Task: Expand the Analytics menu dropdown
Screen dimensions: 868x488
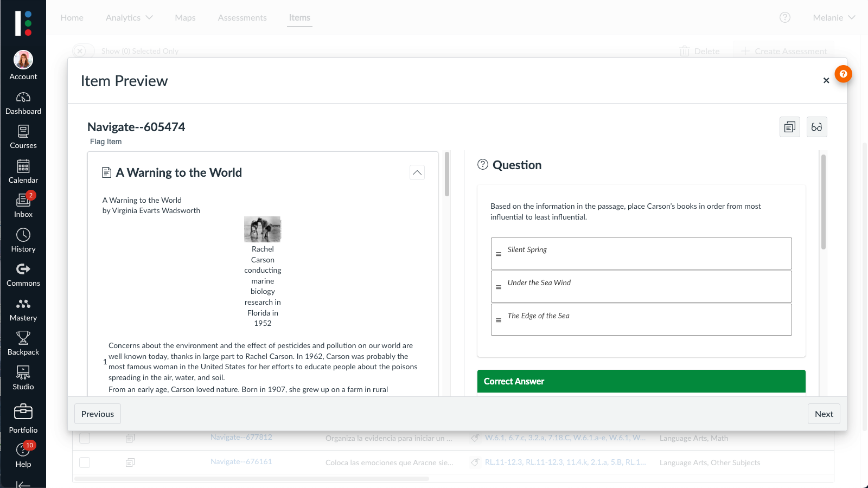Action: tap(129, 17)
